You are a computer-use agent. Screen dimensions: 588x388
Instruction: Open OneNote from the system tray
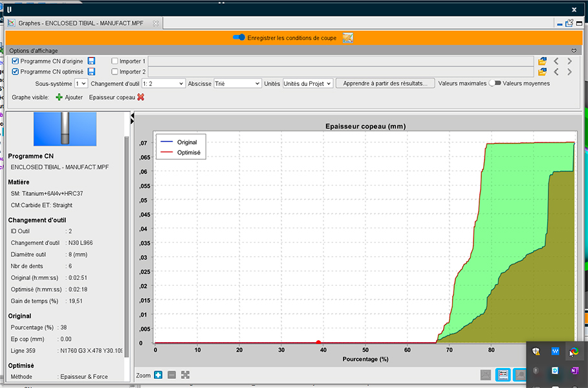(573, 370)
